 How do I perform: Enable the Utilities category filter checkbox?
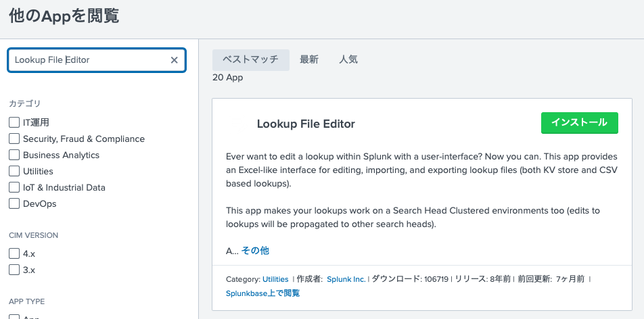[x=14, y=171]
